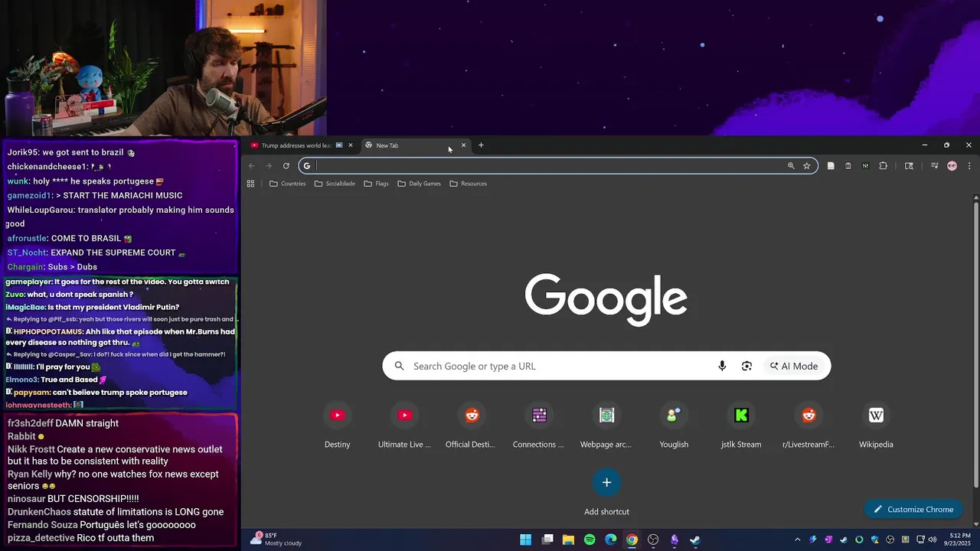The width and height of the screenshot is (980, 551).
Task: Open the Chrome three-dot menu
Action: pyautogui.click(x=969, y=165)
